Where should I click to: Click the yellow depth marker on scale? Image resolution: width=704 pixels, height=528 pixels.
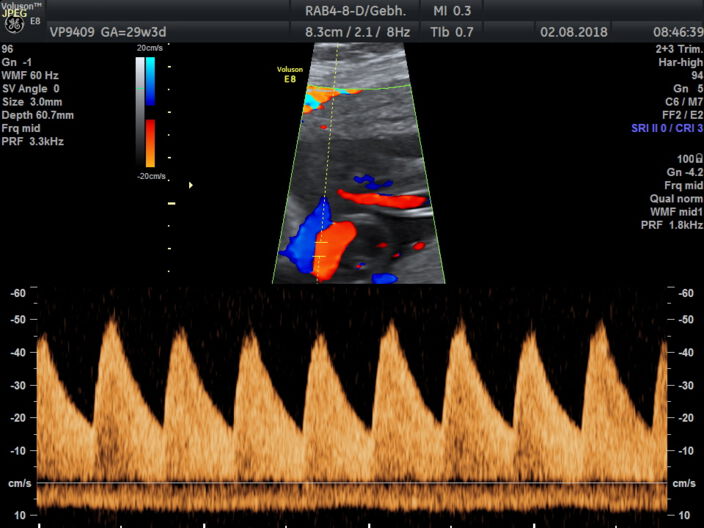(172, 204)
